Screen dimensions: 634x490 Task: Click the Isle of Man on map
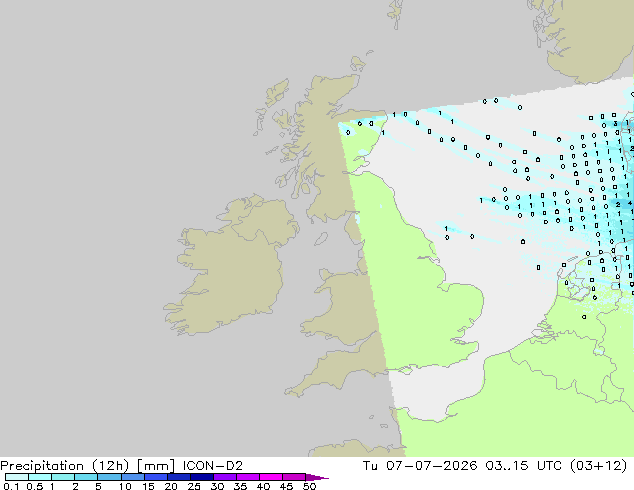321,239
